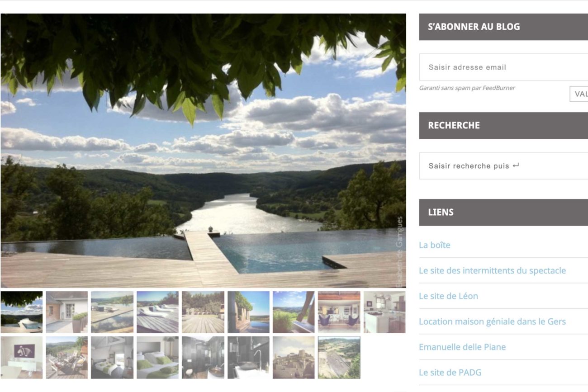Open the dark bathroom sink thumbnail

click(248, 357)
